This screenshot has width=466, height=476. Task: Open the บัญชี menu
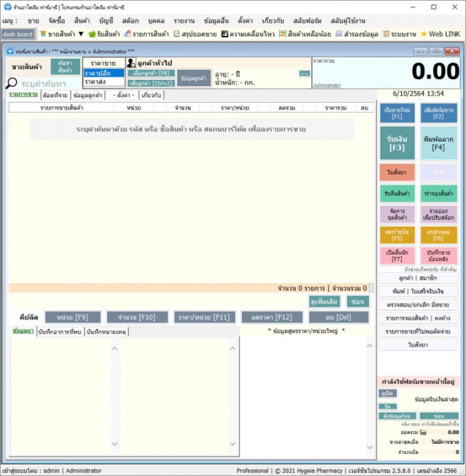tap(106, 21)
